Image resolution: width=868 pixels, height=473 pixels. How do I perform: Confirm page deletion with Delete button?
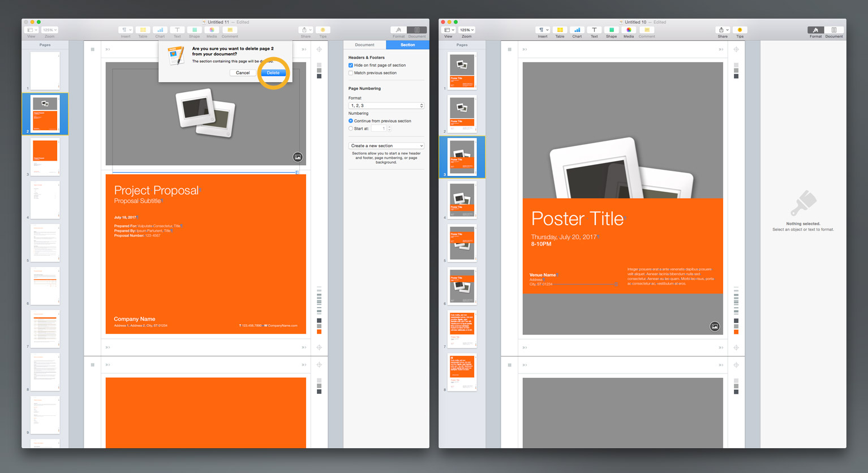click(273, 73)
